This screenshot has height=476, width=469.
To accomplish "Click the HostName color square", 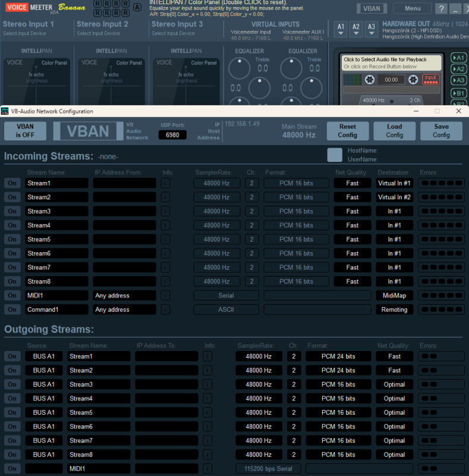I will (x=335, y=155).
